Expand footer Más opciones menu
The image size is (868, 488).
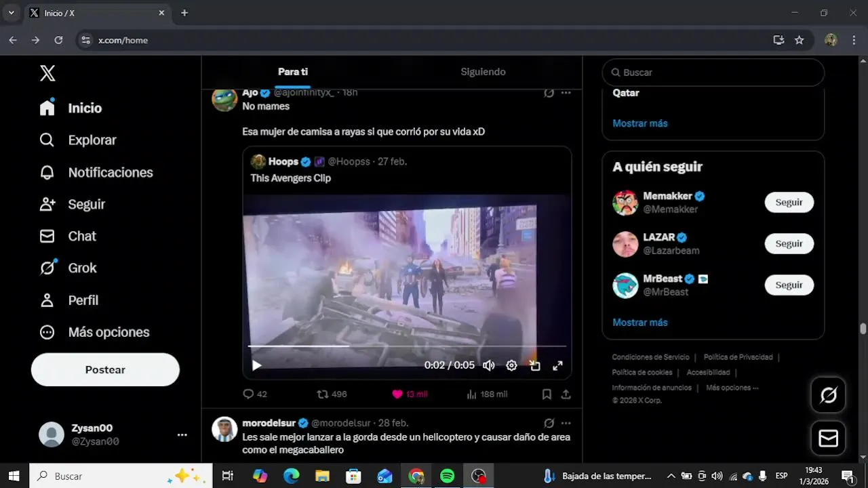[x=732, y=388]
